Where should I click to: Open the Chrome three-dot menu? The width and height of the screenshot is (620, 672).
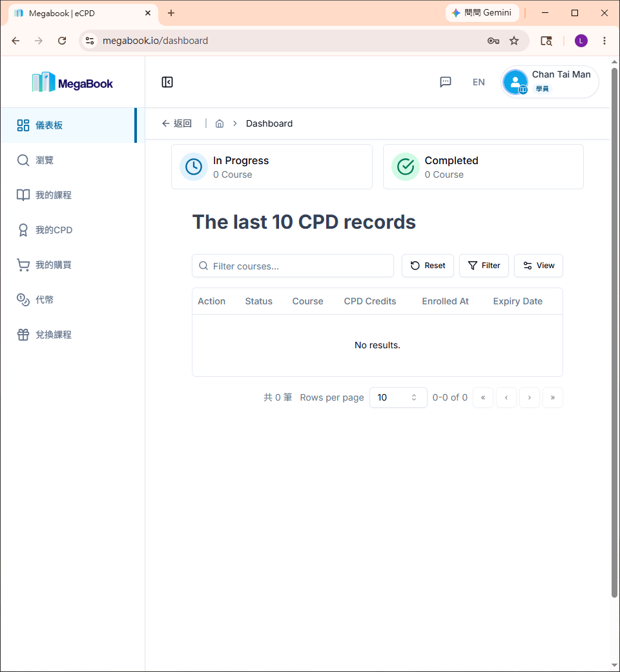point(604,41)
